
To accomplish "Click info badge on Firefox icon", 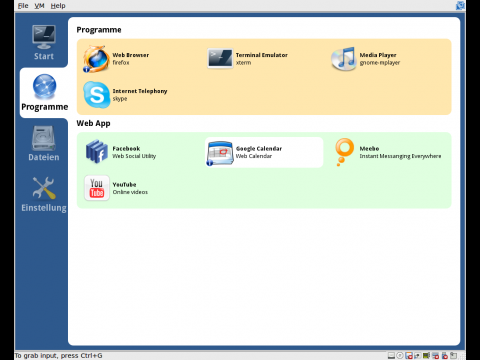I will click(86, 69).
